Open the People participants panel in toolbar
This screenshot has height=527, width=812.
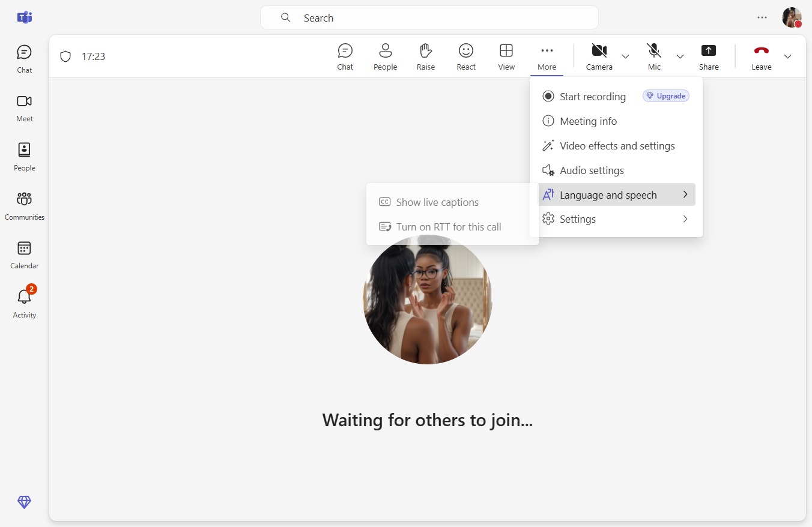385,57
